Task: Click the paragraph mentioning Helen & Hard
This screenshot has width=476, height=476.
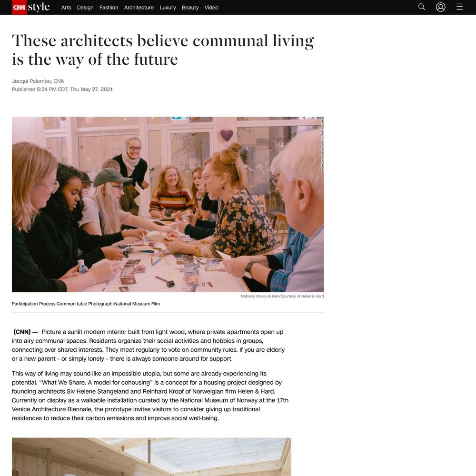Action: (150, 396)
